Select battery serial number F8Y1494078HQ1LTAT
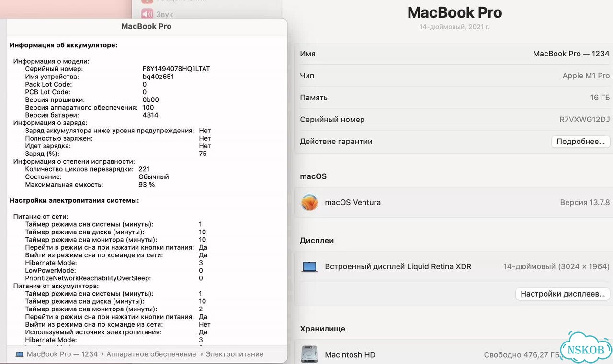Viewport: 613px width, 364px height. 176,69
